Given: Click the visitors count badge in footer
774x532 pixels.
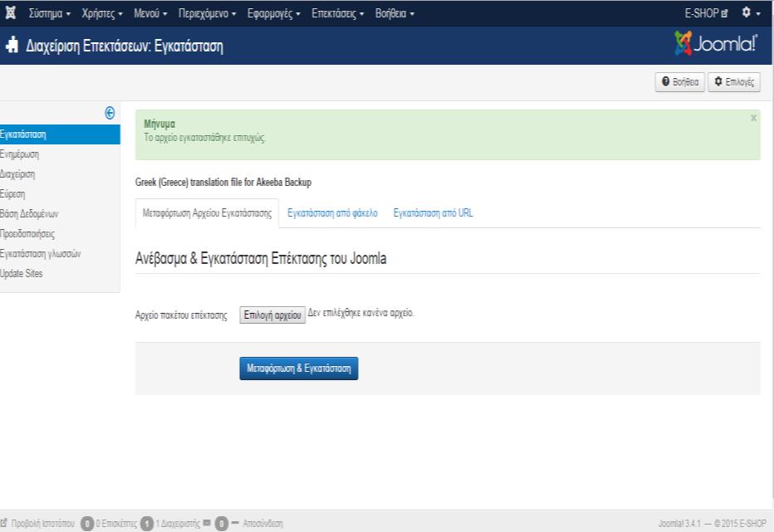Looking at the screenshot, I should 87,523.
